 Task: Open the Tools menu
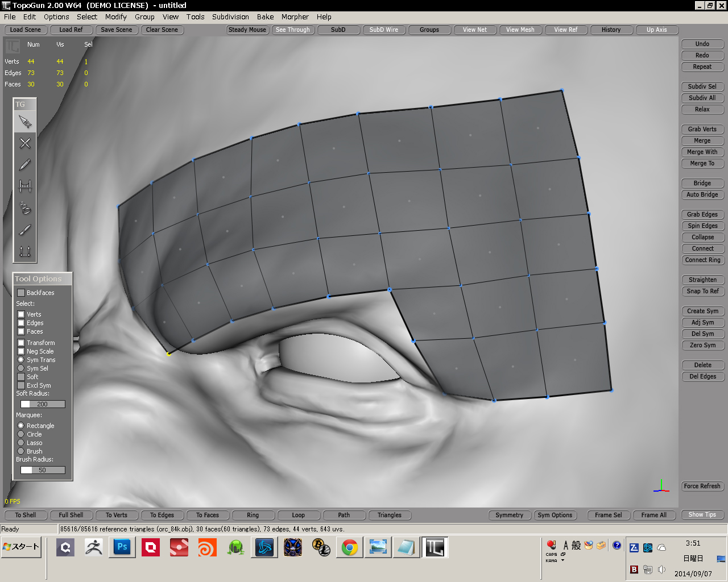pos(195,16)
